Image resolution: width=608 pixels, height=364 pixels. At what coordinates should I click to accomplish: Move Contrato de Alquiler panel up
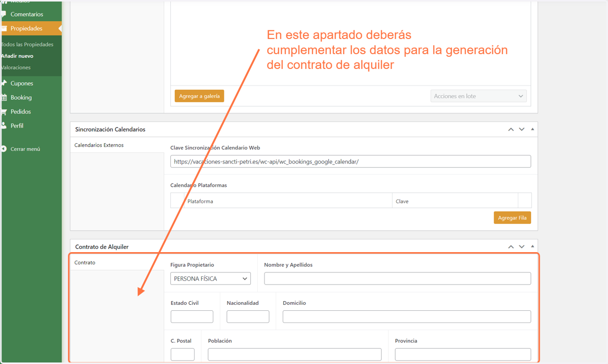tap(511, 247)
